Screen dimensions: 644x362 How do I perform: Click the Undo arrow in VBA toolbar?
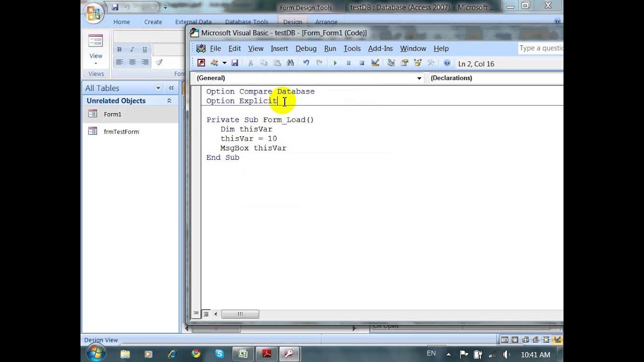(306, 63)
